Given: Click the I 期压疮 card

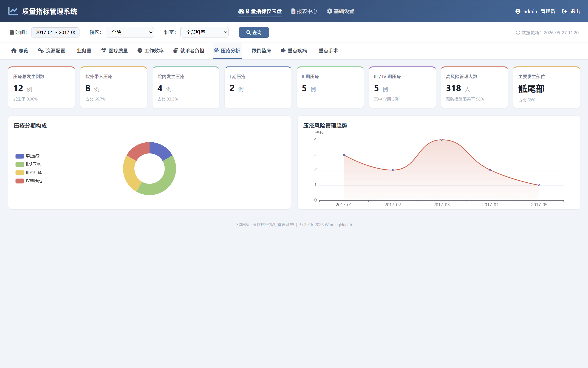Looking at the screenshot, I should [258, 87].
